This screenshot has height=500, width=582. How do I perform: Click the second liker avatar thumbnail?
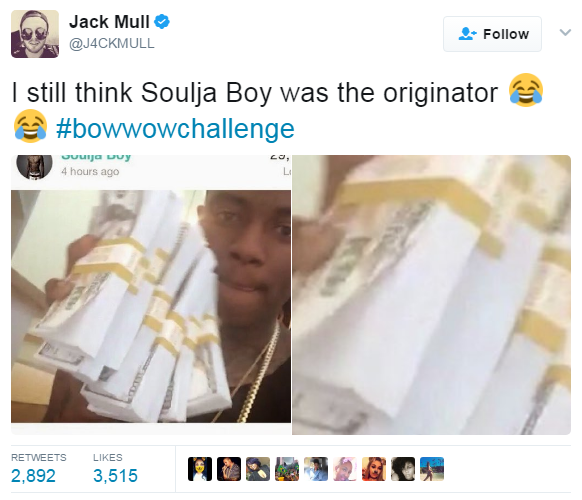[x=229, y=469]
